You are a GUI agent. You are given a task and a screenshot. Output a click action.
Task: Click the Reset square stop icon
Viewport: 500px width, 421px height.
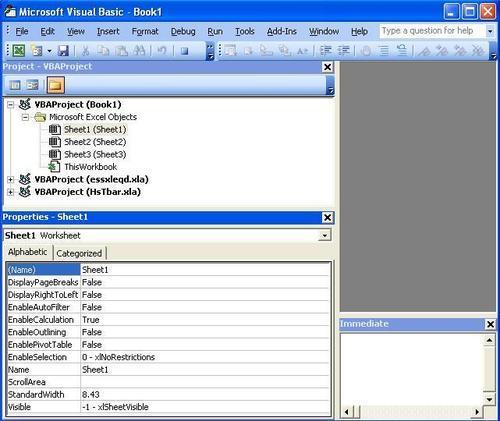tap(184, 51)
